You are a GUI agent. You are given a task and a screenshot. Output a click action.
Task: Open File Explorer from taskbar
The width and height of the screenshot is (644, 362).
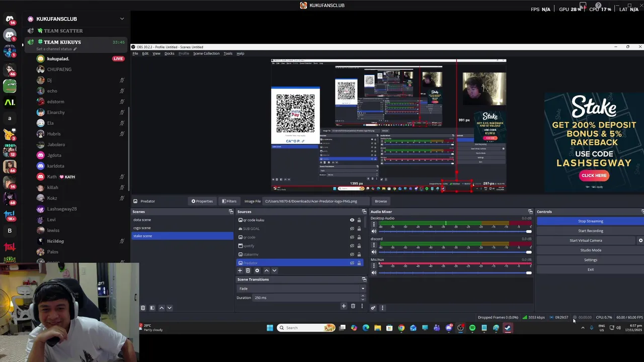click(x=377, y=328)
